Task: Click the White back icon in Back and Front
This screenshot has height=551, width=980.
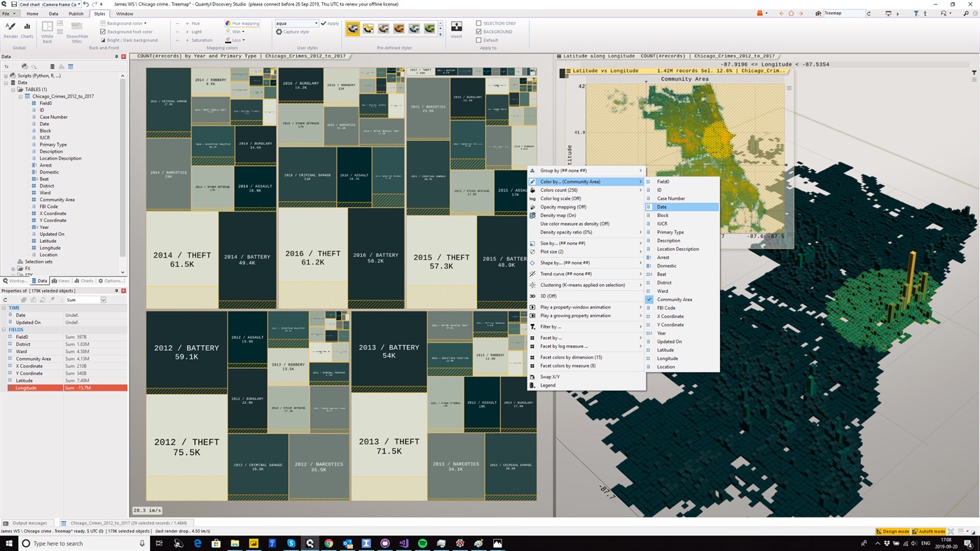Action: tap(48, 27)
